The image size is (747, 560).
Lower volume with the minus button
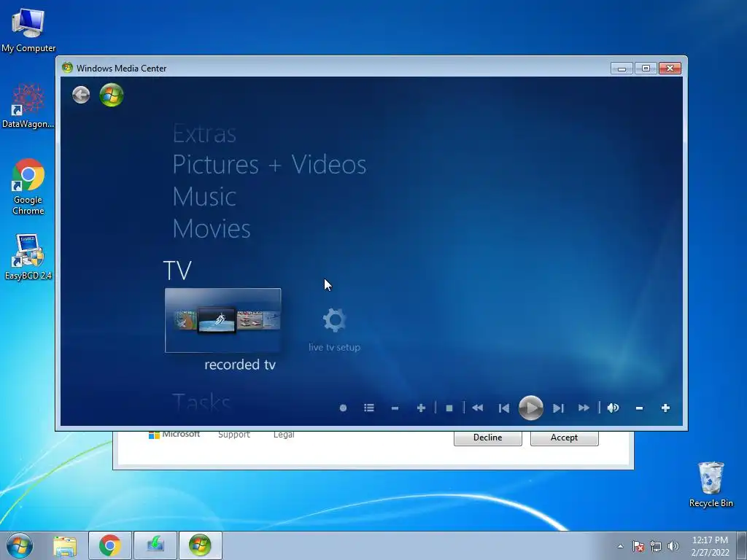639,408
